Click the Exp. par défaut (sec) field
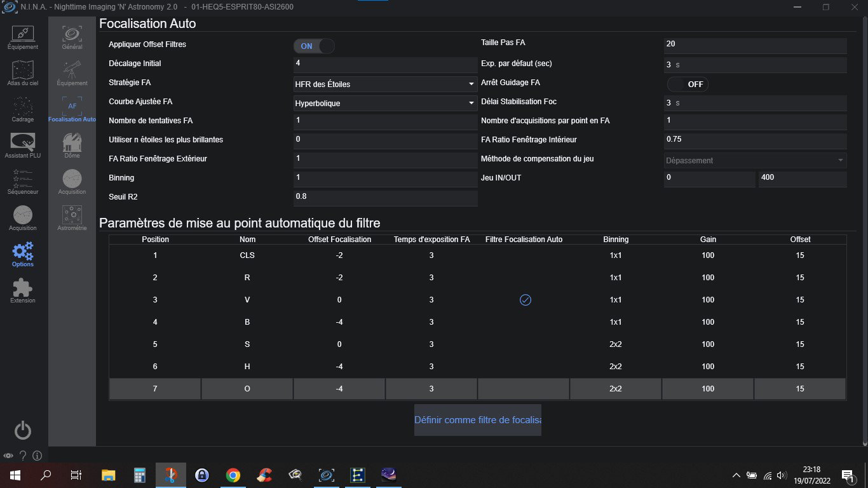This screenshot has height=488, width=868. pos(756,65)
